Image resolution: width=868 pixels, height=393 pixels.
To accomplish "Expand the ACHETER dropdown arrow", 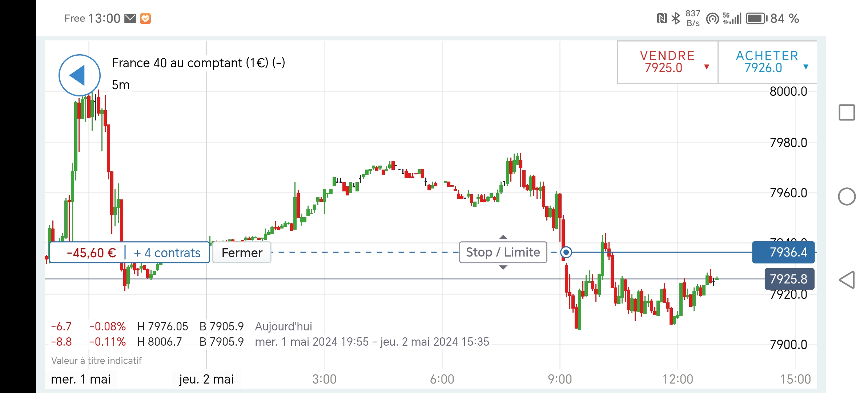I will 806,67.
